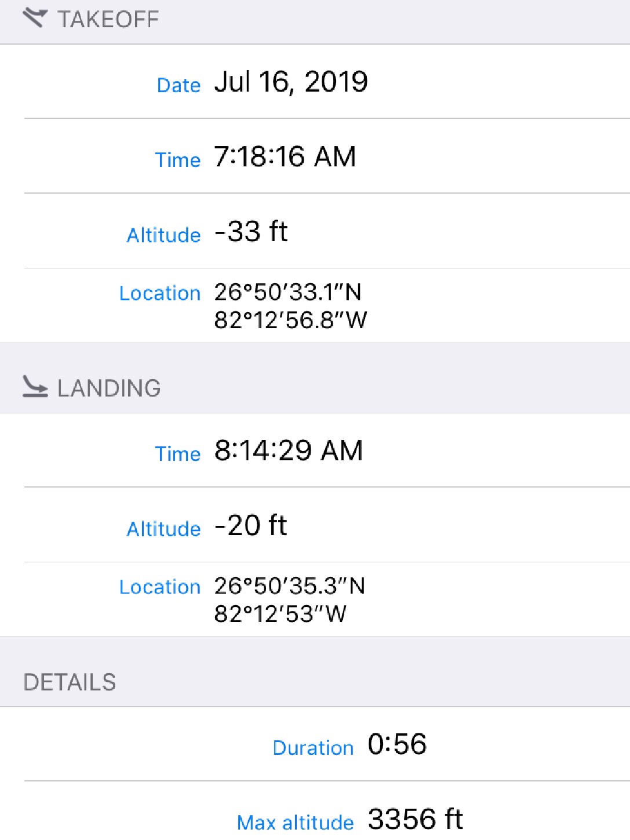Change the landing altitude of -20 ft
Screen dimensions: 630x840
250,525
